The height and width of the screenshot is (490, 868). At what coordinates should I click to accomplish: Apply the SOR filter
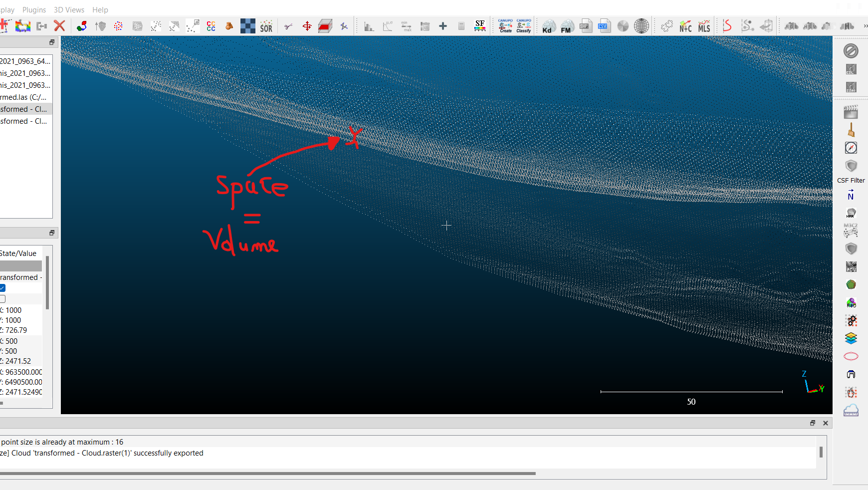[x=266, y=26]
